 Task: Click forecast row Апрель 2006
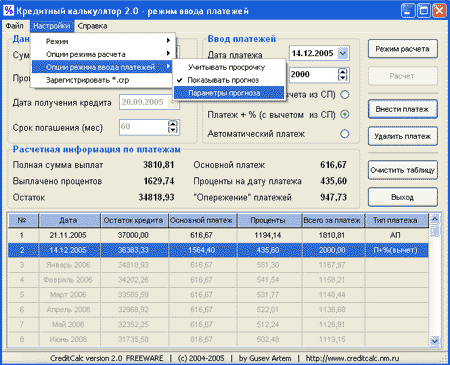click(x=218, y=310)
